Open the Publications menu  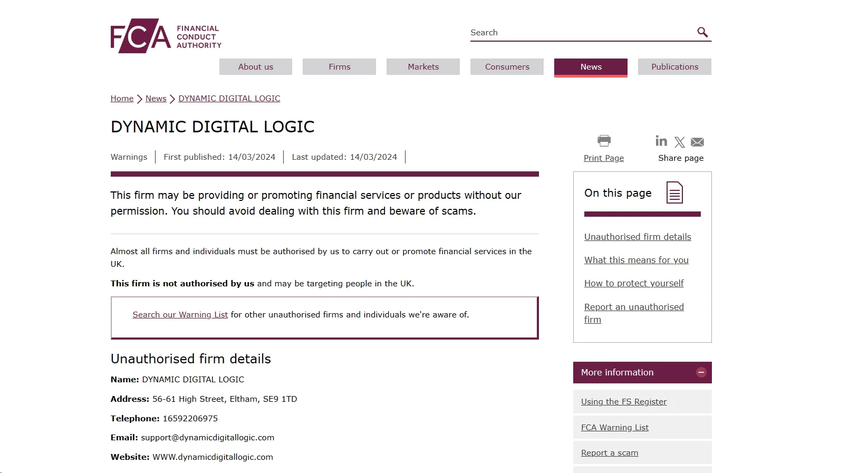pos(675,67)
